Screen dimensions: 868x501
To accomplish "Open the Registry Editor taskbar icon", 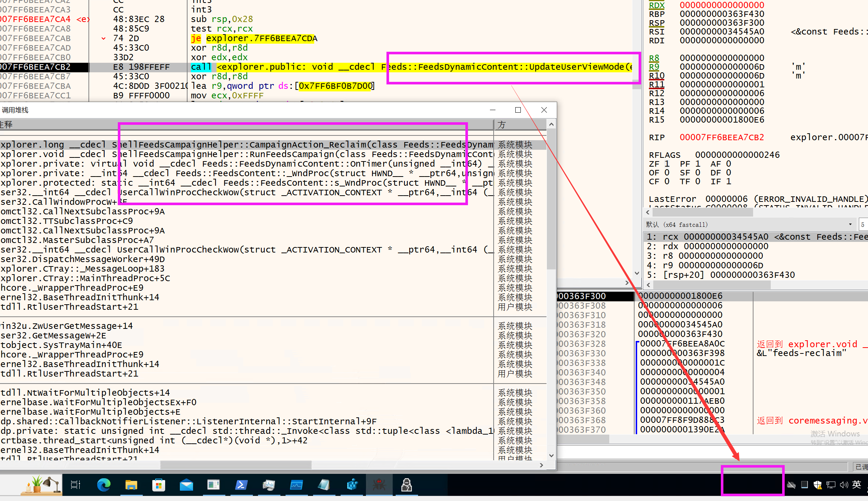I will 352,485.
